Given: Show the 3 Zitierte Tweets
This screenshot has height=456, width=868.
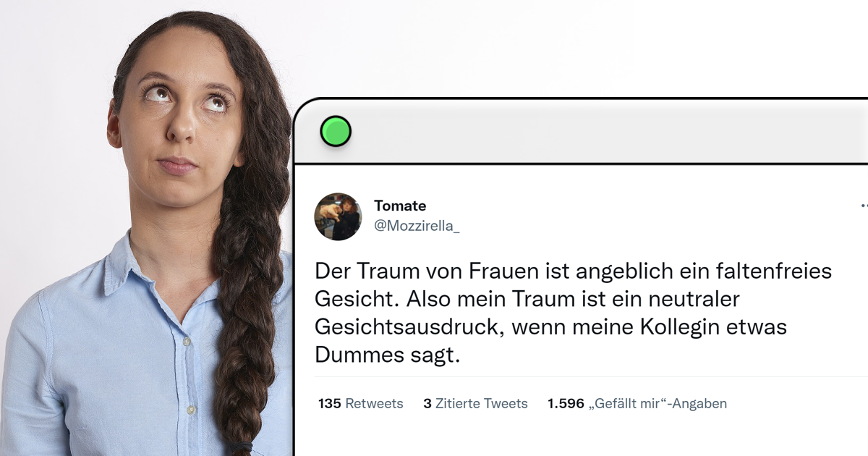Looking at the screenshot, I should coord(475,404).
